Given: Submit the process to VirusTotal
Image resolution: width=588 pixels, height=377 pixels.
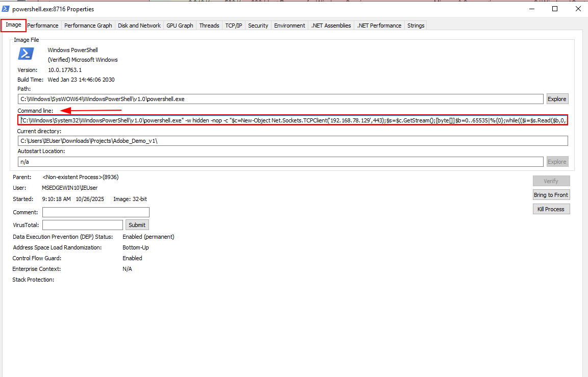Looking at the screenshot, I should (x=137, y=225).
